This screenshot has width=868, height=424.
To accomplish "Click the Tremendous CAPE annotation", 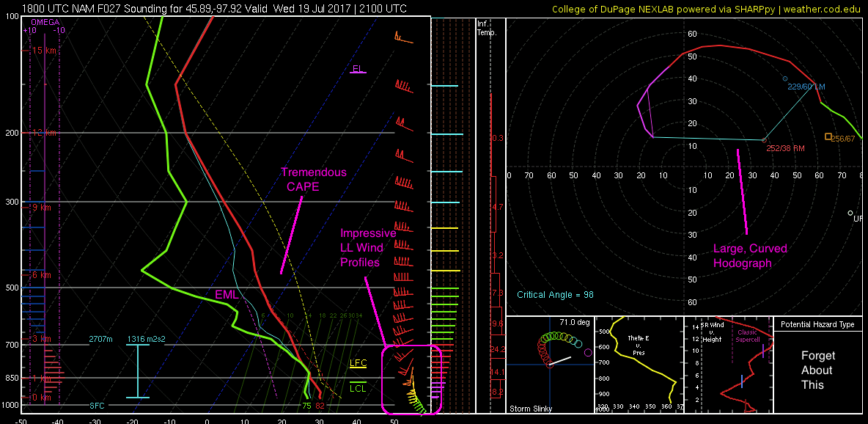I will click(314, 179).
